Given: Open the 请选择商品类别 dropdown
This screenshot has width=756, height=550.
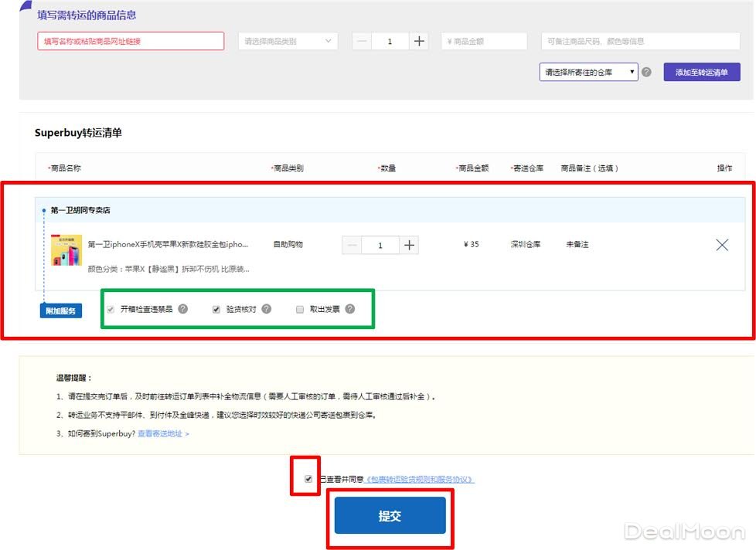Looking at the screenshot, I should coord(288,41).
